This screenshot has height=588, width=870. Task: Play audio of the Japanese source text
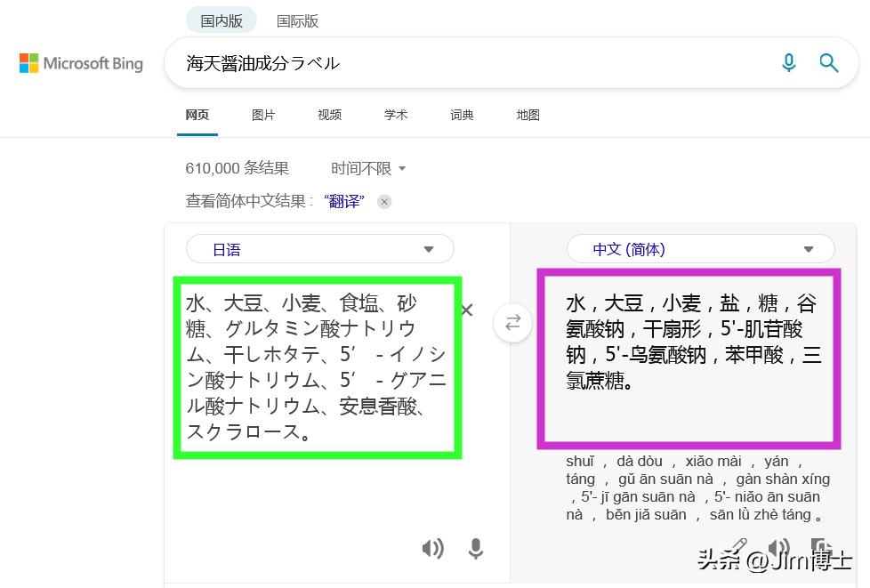tap(432, 548)
